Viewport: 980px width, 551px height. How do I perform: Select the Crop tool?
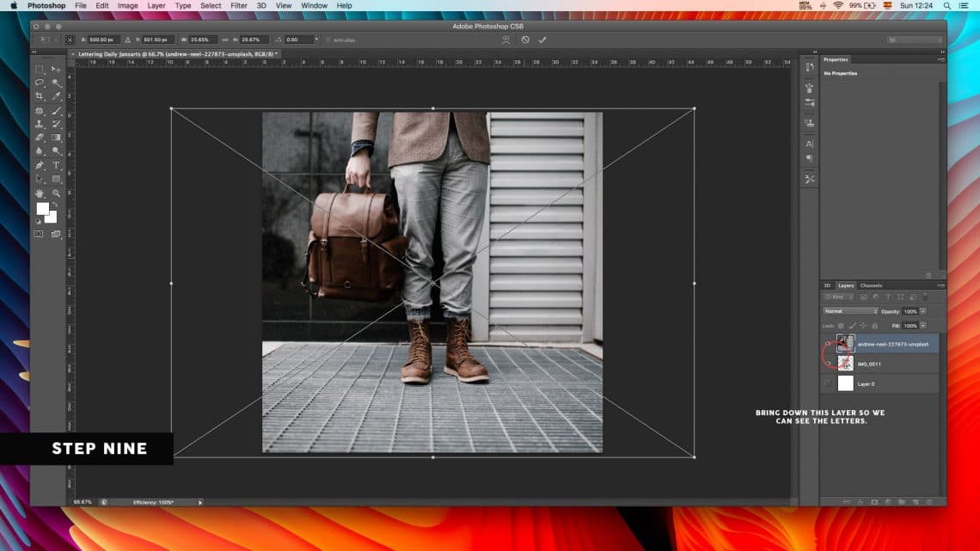pyautogui.click(x=40, y=97)
